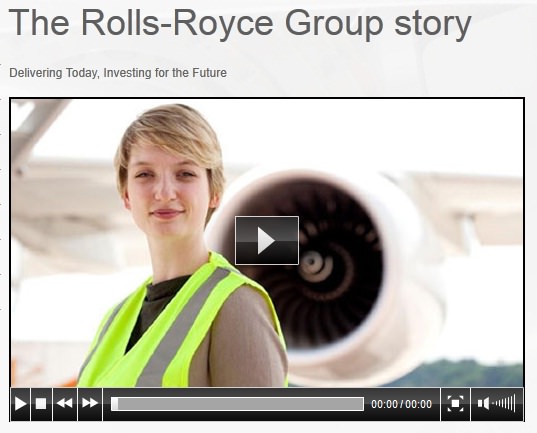Image resolution: width=537 pixels, height=433 pixels.
Task: Fast-forward the video using the double-right arrows
Action: coord(90,404)
